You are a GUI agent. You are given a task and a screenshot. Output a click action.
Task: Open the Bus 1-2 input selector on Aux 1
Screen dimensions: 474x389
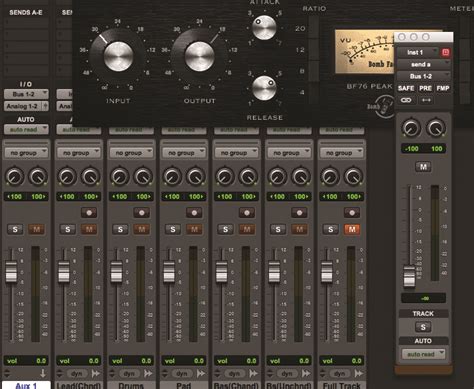click(x=26, y=94)
